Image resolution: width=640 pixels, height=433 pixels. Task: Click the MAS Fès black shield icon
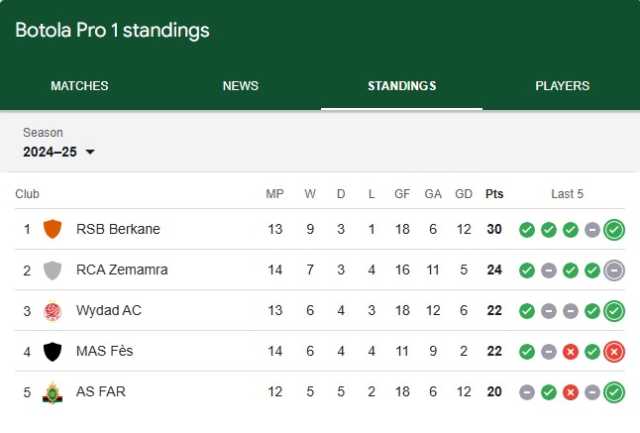pos(53,352)
